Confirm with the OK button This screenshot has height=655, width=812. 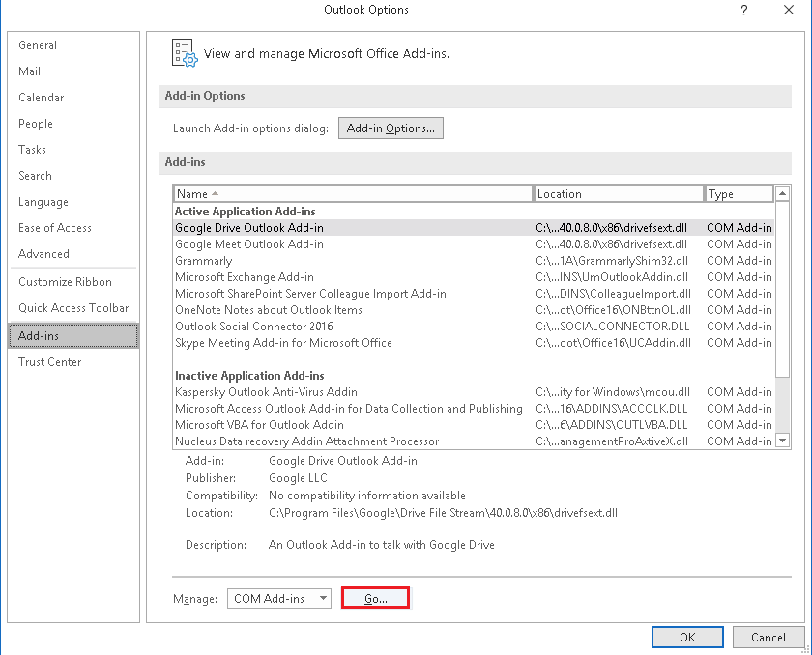(x=687, y=638)
